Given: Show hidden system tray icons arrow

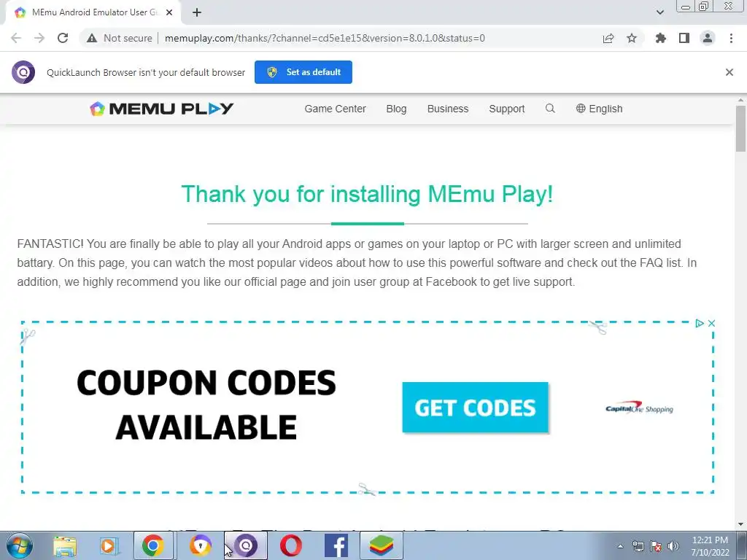Looking at the screenshot, I should pos(620,546).
